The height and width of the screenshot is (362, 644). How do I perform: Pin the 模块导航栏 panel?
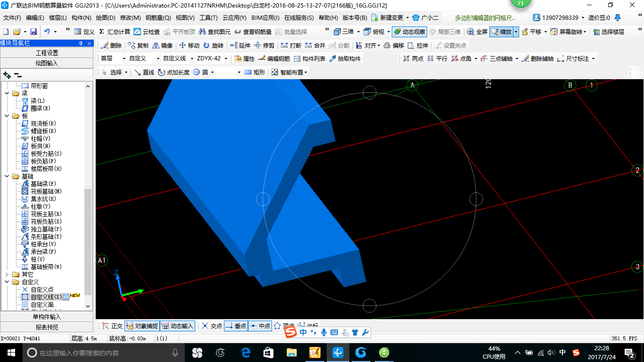point(81,43)
